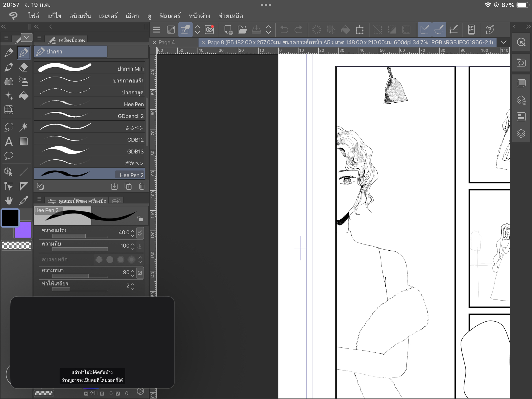Expand the document tab list chevron
This screenshot has width=532, height=399.
click(x=504, y=42)
